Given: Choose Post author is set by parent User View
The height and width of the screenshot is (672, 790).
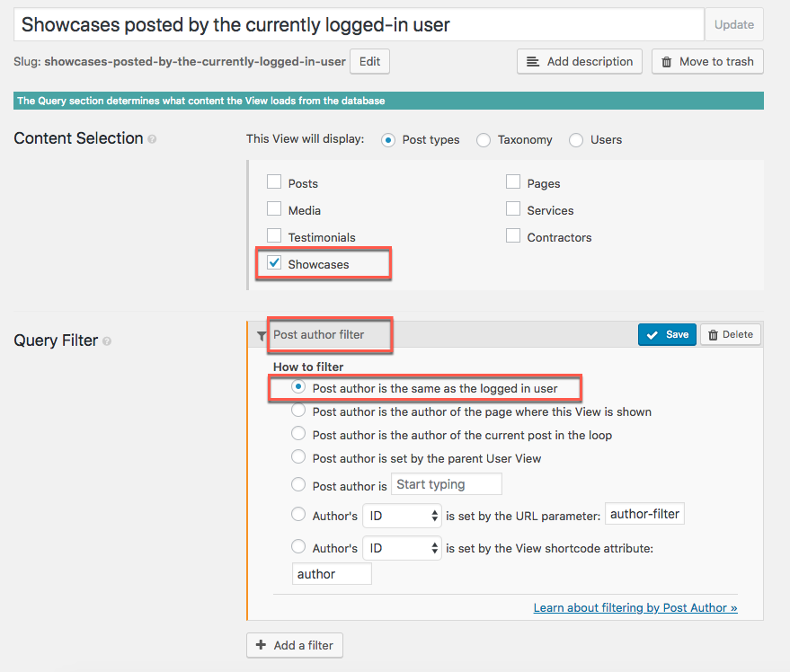Looking at the screenshot, I should pos(298,456).
